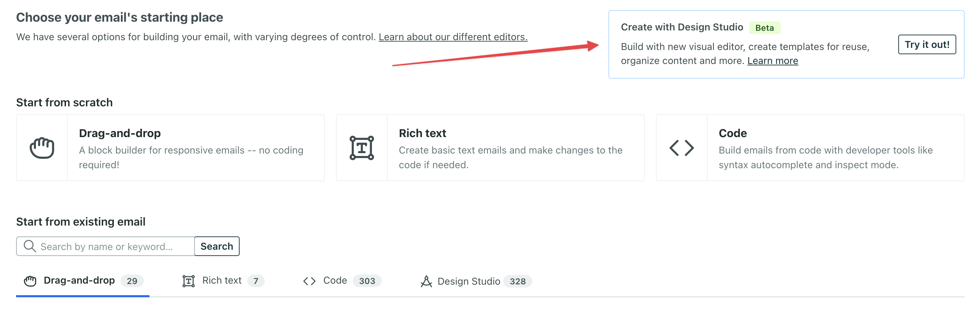Screen dimensions: 980x313
Task: Click the Rich text editor icon
Action: (361, 148)
